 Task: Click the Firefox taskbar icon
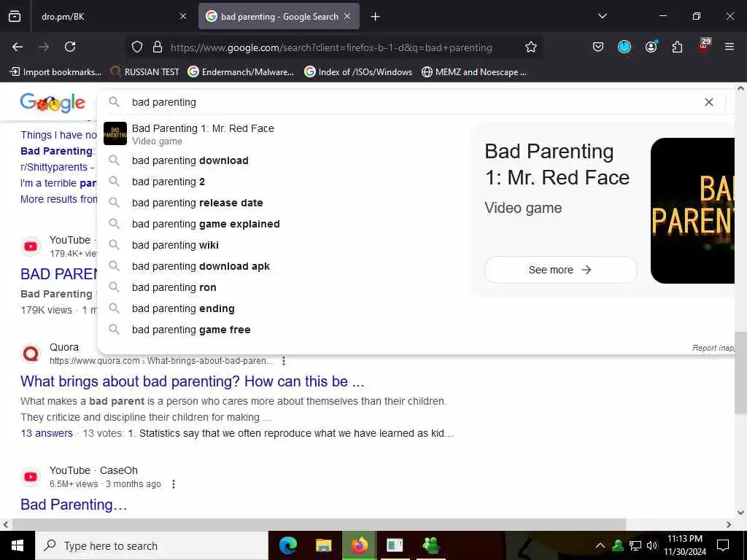(x=359, y=545)
